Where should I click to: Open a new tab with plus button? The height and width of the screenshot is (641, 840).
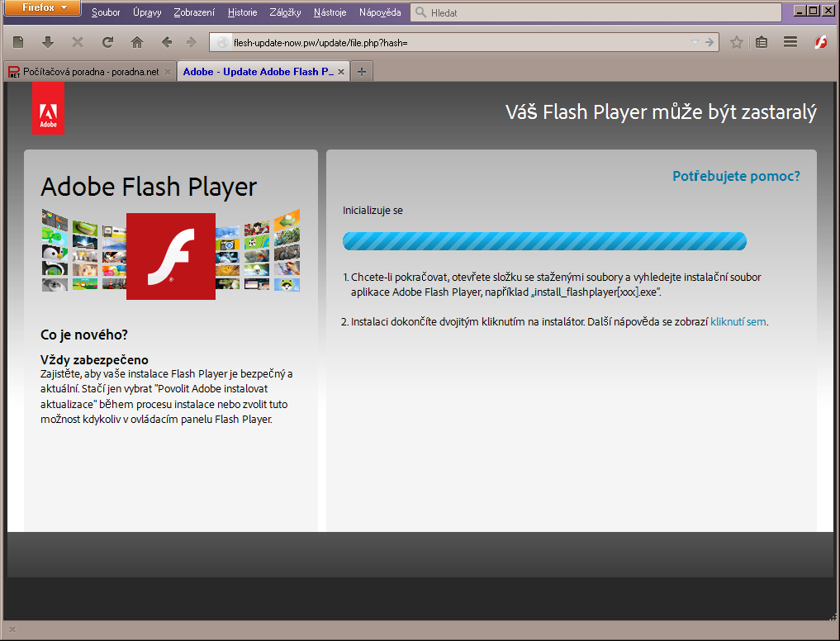click(362, 72)
